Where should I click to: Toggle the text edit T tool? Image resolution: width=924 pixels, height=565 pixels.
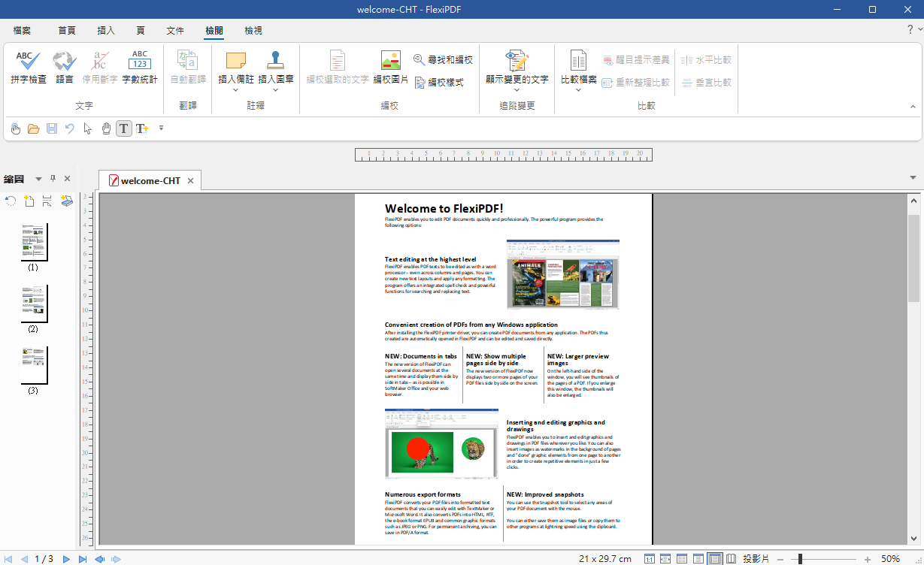coord(123,128)
